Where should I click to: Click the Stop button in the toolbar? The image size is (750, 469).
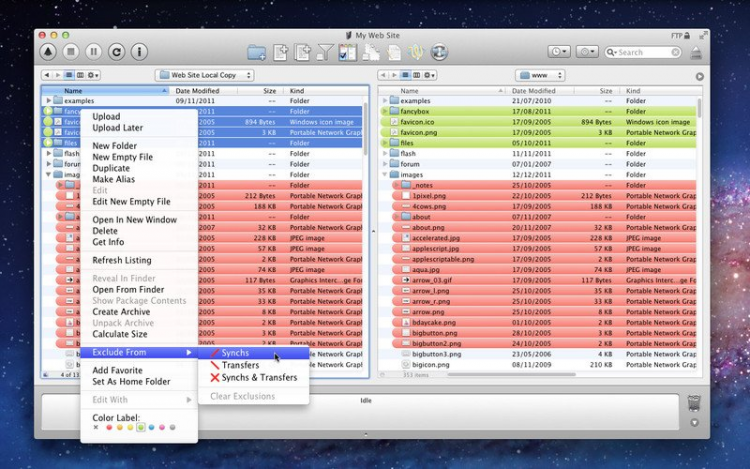(x=70, y=51)
